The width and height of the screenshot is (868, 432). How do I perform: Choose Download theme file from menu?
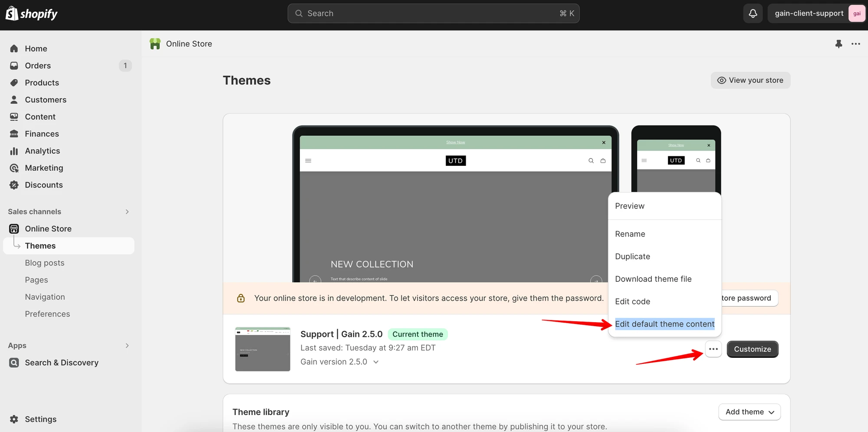[653, 279]
